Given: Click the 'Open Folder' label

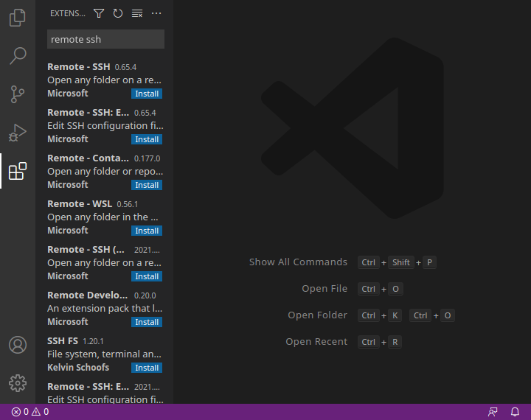Looking at the screenshot, I should [x=317, y=315].
